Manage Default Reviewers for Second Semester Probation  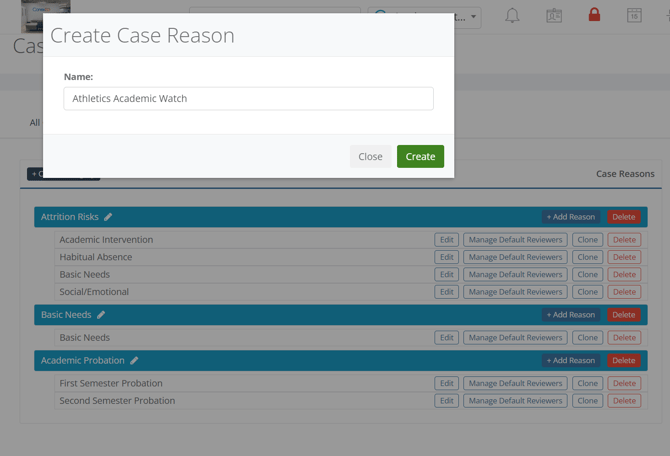pos(515,401)
